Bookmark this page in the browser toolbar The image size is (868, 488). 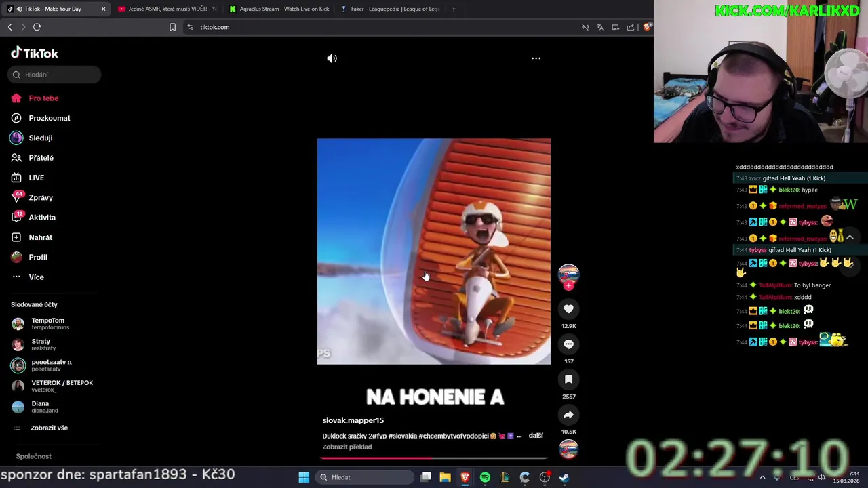(172, 27)
